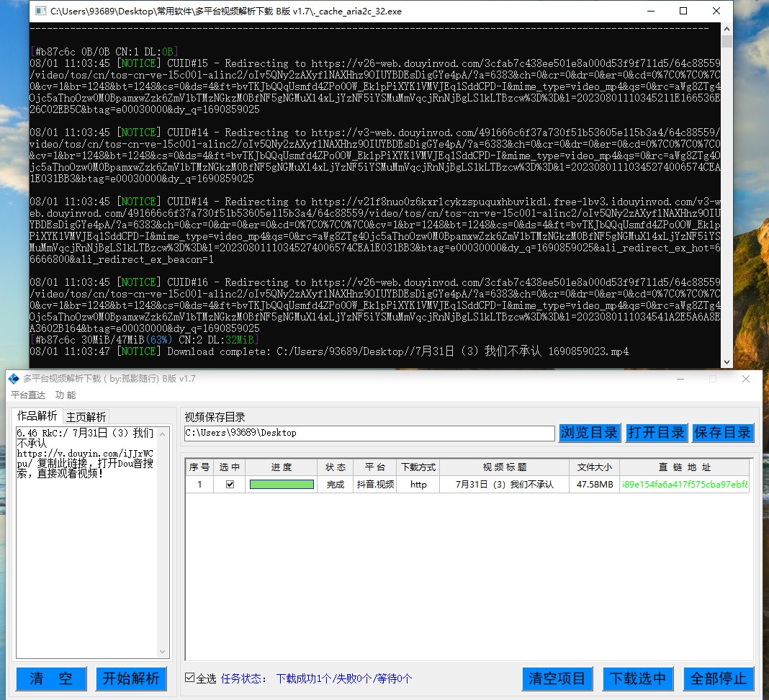Image resolution: width=769 pixels, height=700 pixels.
Task: Uncheck the row 1 selection checkbox
Action: [x=230, y=485]
